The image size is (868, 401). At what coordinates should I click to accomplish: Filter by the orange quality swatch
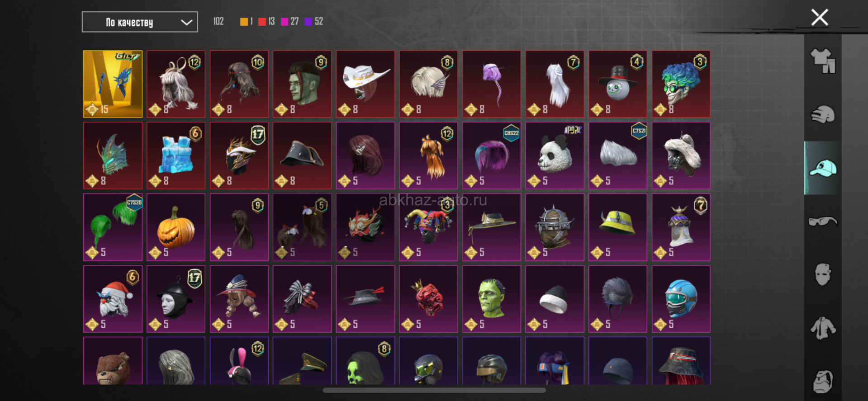coord(244,22)
